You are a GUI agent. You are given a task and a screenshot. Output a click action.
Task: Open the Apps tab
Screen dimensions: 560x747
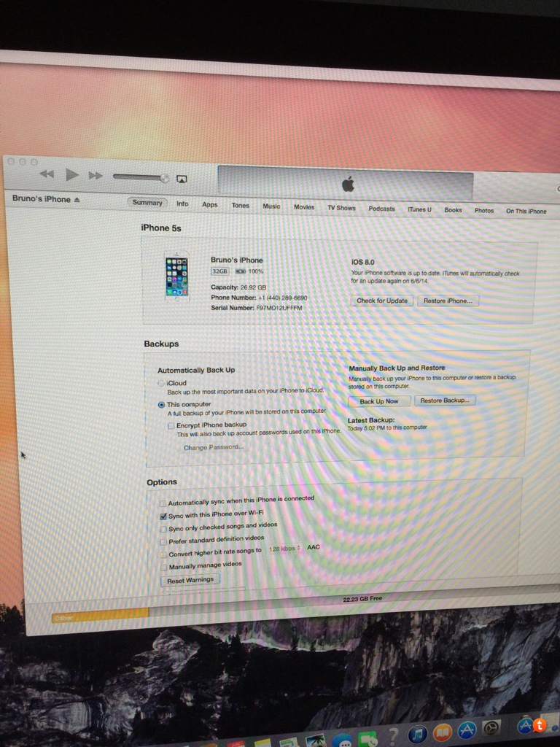(209, 204)
